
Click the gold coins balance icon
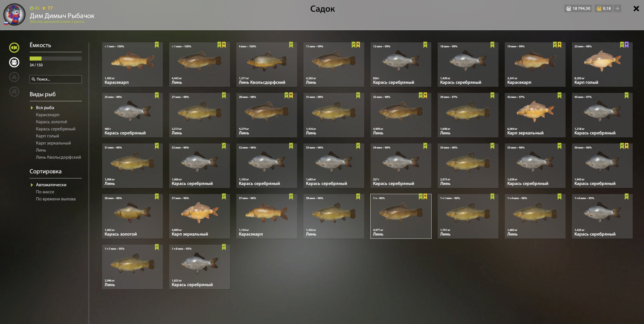pos(599,8)
